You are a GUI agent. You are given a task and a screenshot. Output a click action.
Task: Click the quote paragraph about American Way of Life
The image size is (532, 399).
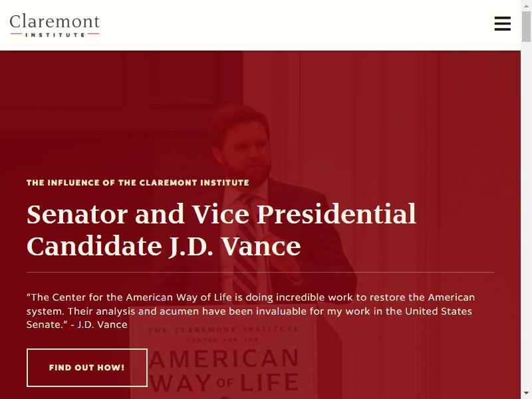(251, 311)
